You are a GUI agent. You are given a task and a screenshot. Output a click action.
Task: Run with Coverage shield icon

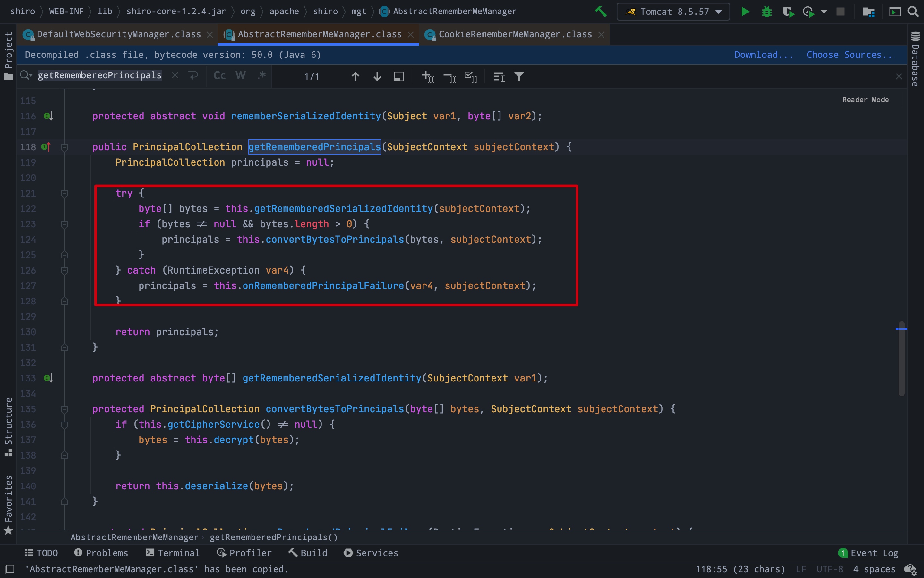coord(788,12)
